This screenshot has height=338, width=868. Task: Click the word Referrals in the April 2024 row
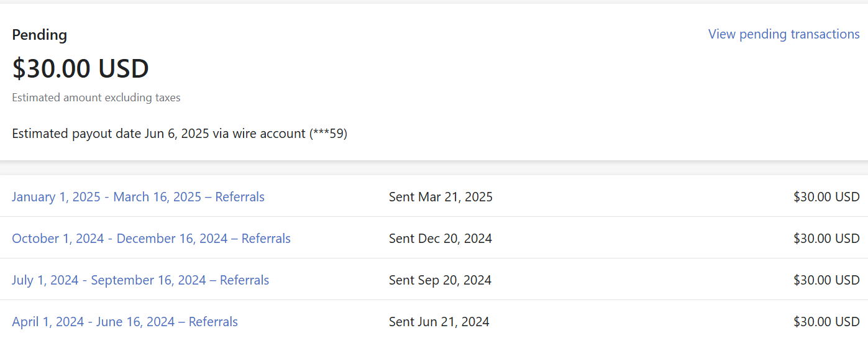pyautogui.click(x=213, y=322)
